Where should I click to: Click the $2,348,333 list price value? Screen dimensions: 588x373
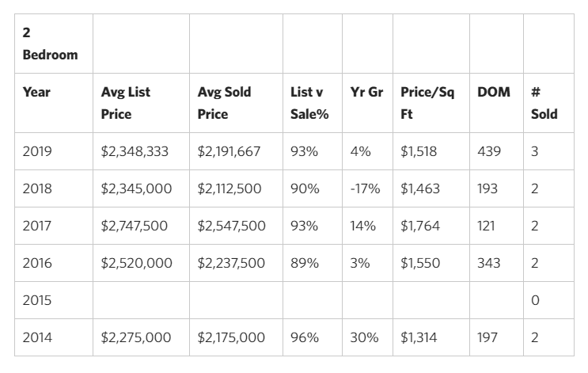point(135,151)
